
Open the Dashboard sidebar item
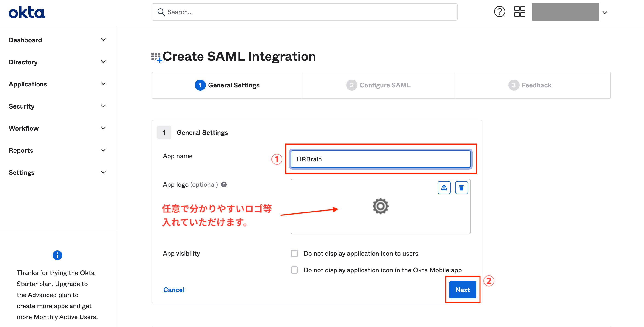(x=57, y=40)
